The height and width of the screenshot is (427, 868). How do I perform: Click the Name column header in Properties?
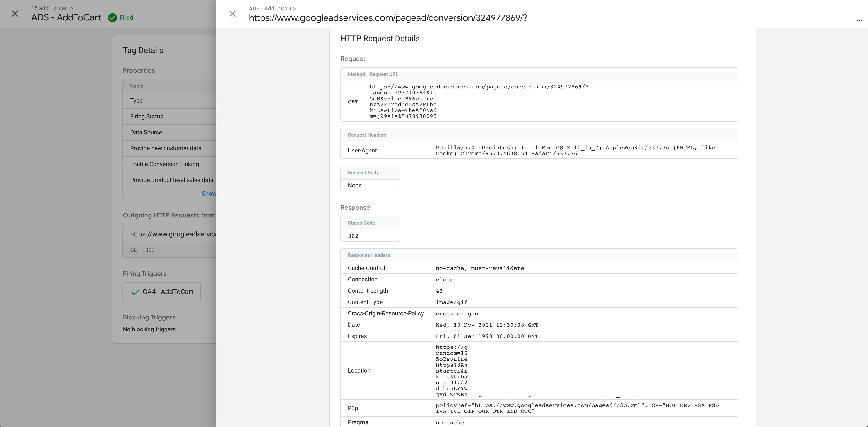[137, 86]
